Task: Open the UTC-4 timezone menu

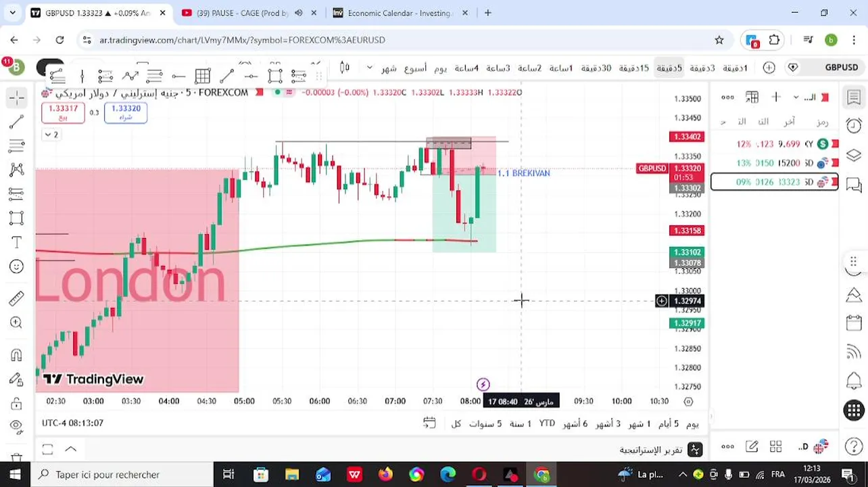Action: pos(72,423)
